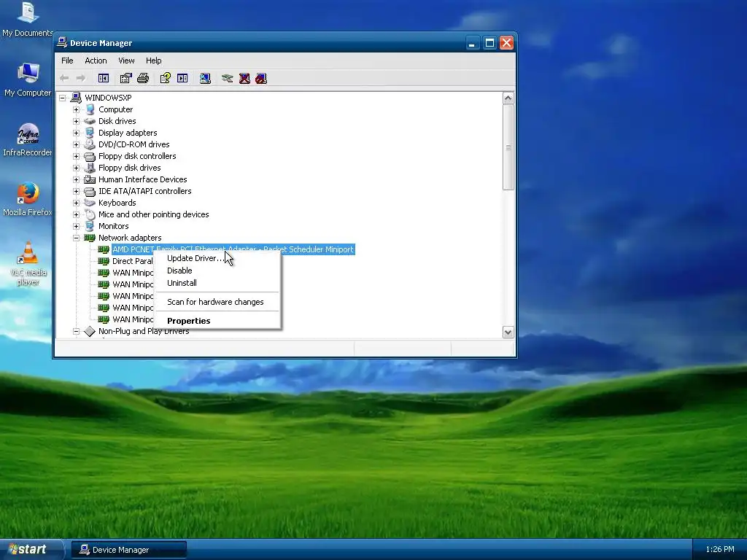Select the Non-Plug and Play Drivers icon

tap(90, 331)
